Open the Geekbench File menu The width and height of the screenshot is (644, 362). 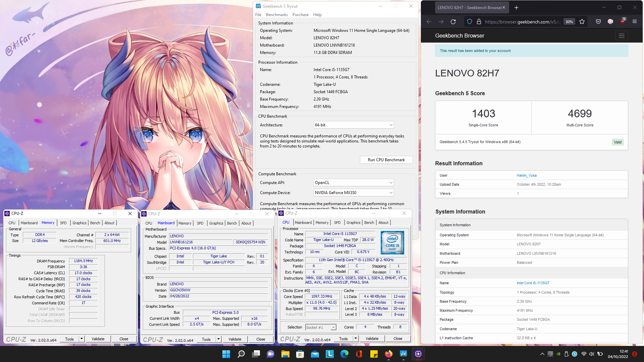click(x=258, y=15)
